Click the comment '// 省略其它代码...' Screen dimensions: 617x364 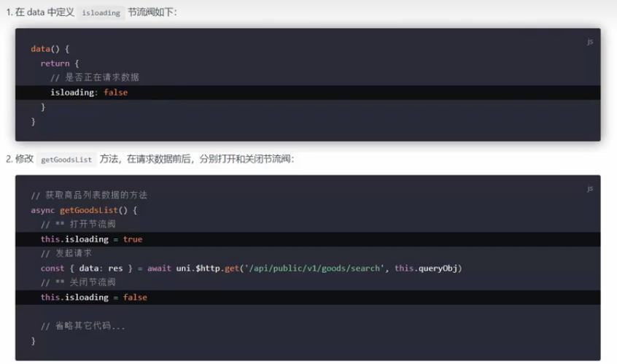[83, 326]
